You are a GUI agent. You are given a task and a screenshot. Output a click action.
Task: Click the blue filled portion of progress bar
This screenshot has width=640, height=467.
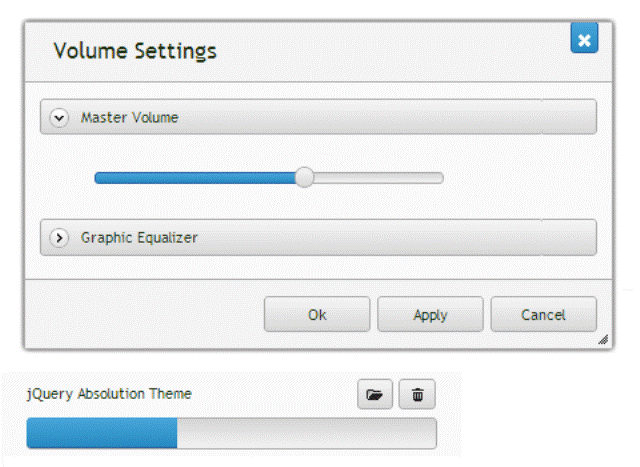point(101,434)
